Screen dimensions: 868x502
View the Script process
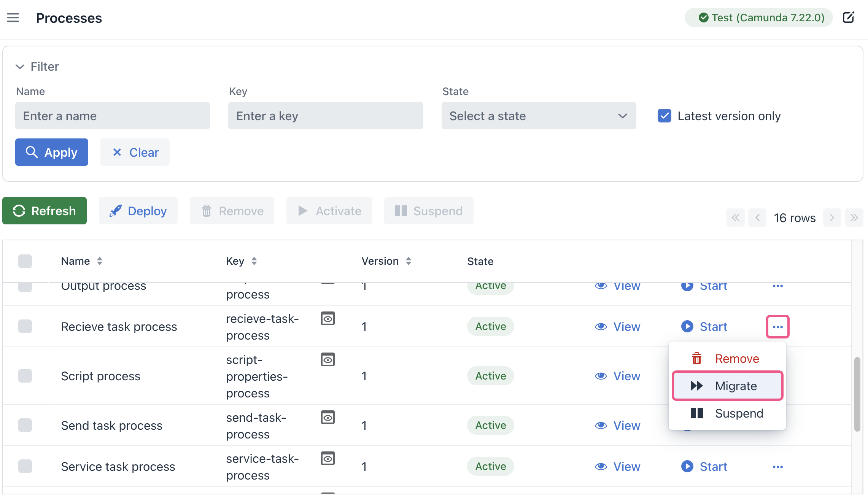[617, 376]
